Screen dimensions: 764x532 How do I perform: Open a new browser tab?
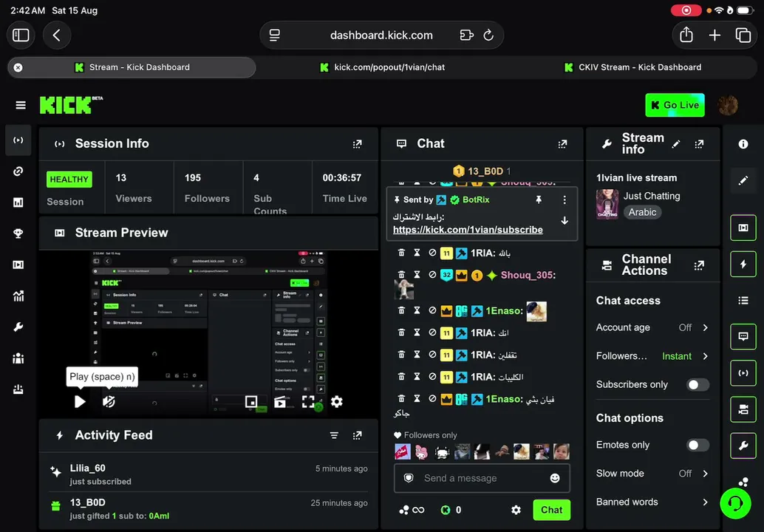714,35
